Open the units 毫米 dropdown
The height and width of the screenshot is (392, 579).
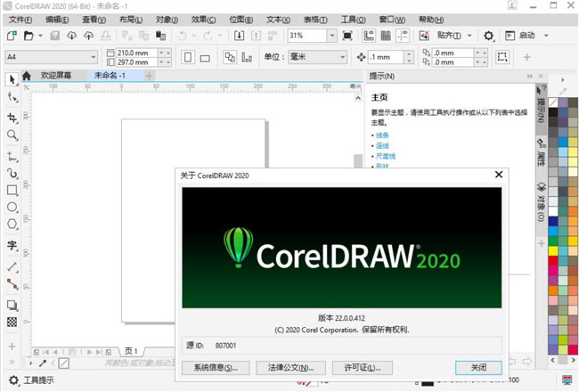[x=343, y=57]
